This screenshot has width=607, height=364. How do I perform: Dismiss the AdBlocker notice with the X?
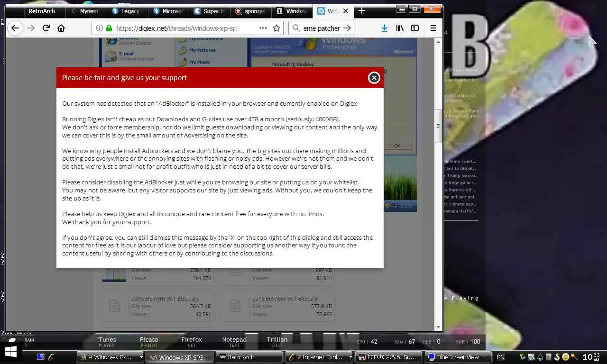374,78
